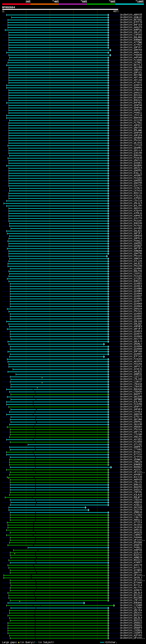
Task: Select the BP092684 query name
Action: (8, 7)
